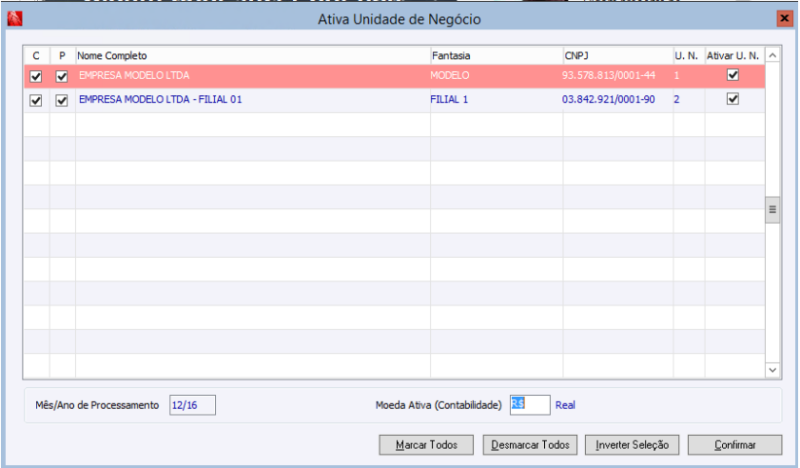Toggle C checkbox for FILIAL 01 row
This screenshot has width=800, height=468.
tap(36, 101)
